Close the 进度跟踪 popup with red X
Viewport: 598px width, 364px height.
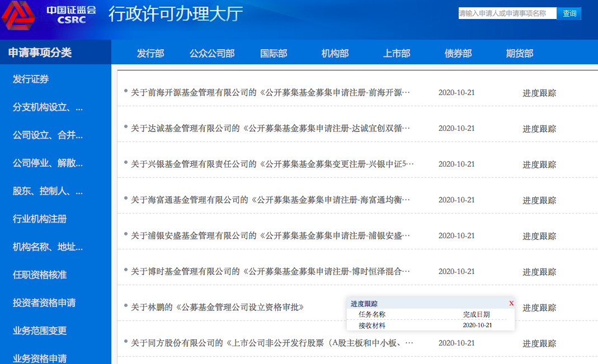[x=511, y=304]
